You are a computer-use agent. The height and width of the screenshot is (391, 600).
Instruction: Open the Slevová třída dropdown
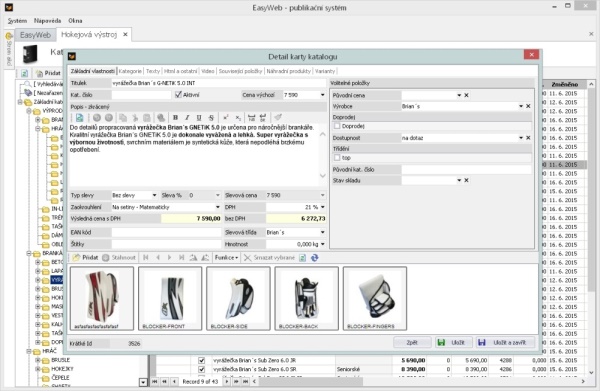tap(323, 232)
